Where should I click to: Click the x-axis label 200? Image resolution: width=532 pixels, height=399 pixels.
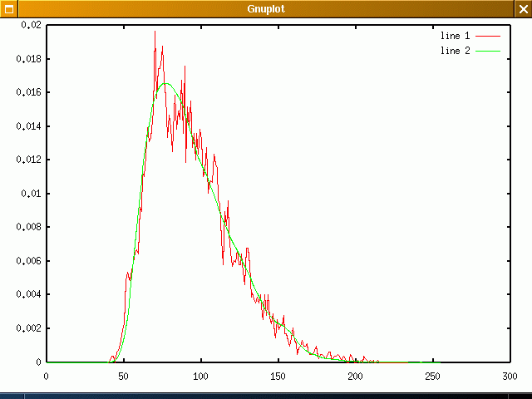coord(355,377)
